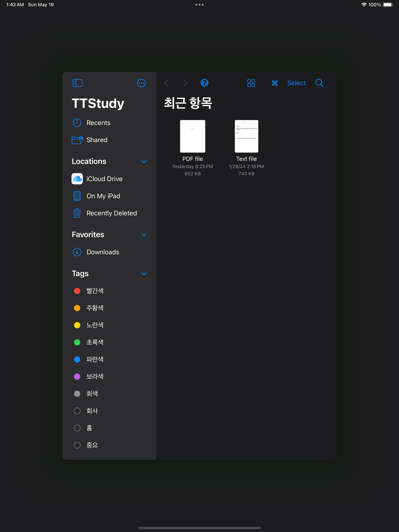The image size is (399, 532).
Task: Toggle the sidebar panel icon
Action: 78,83
